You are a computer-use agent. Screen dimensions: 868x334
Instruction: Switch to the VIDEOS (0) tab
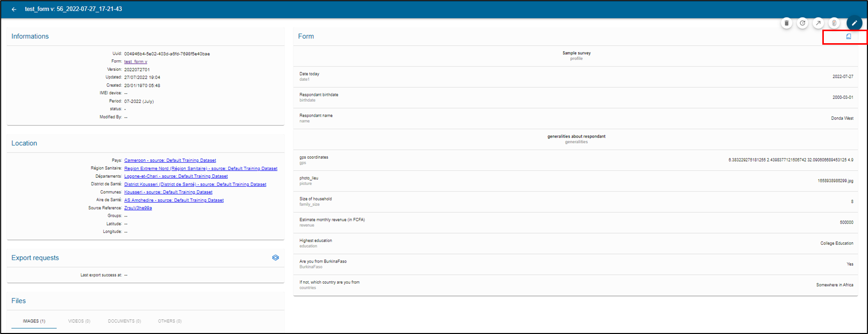point(79,321)
